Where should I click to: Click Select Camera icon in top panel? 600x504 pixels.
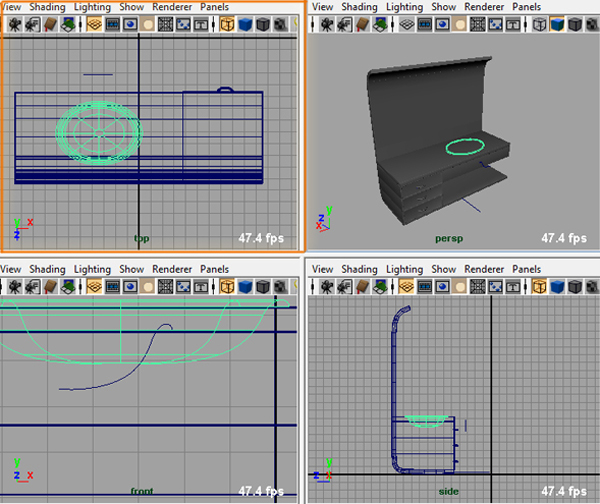pos(15,24)
